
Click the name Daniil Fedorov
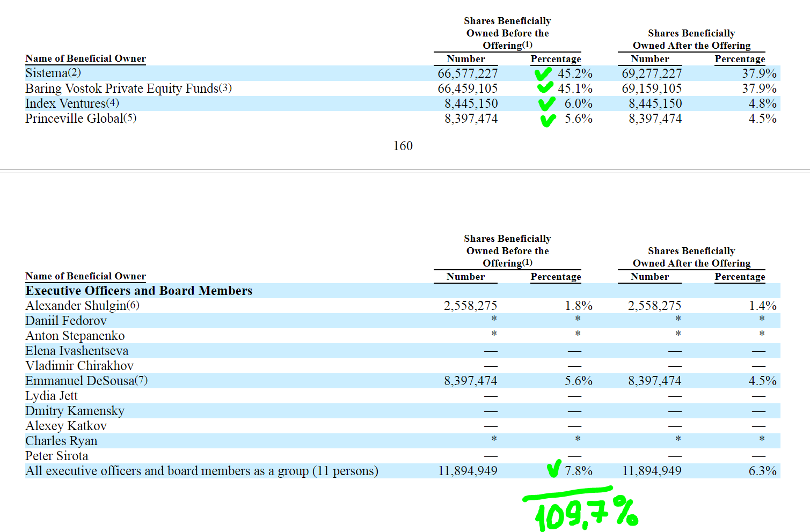pos(66,321)
